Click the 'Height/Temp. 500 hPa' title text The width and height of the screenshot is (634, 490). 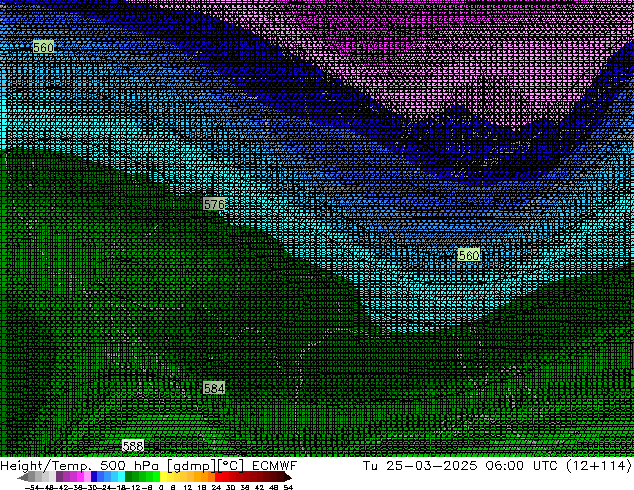(x=80, y=465)
